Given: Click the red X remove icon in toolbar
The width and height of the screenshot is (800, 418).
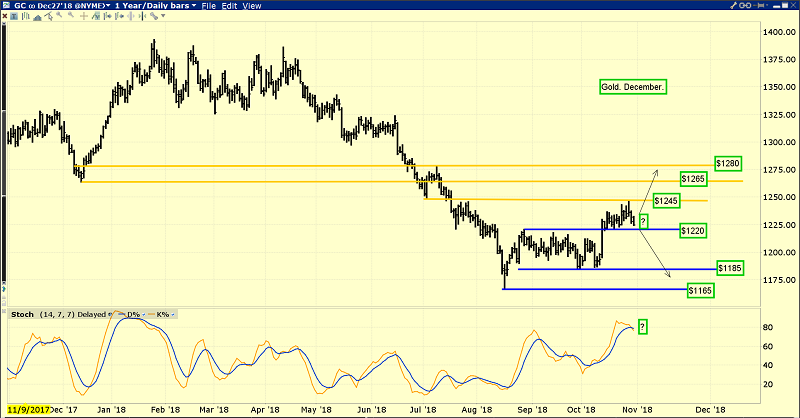Looking at the screenshot, I should [5, 16].
